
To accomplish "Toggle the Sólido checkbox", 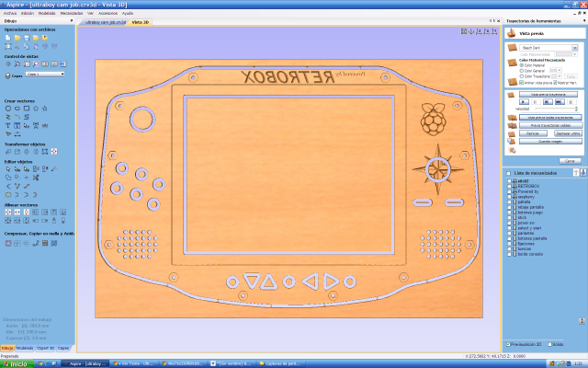I will pyautogui.click(x=549, y=344).
